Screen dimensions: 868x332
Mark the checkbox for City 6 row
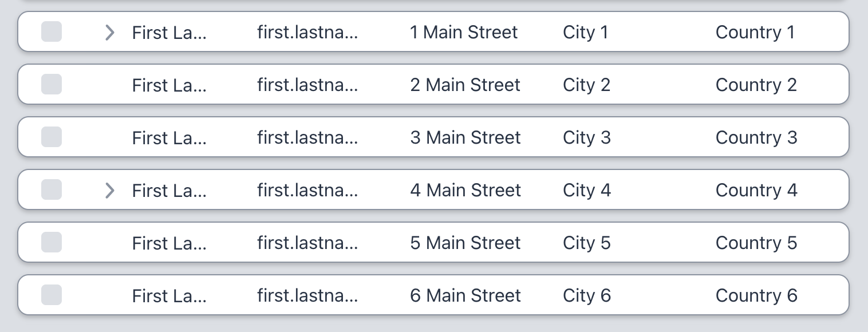(52, 295)
